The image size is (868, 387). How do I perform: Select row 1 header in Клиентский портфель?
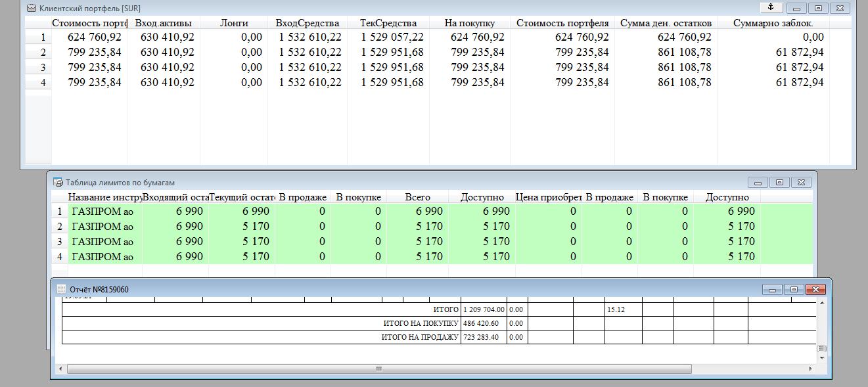click(38, 37)
